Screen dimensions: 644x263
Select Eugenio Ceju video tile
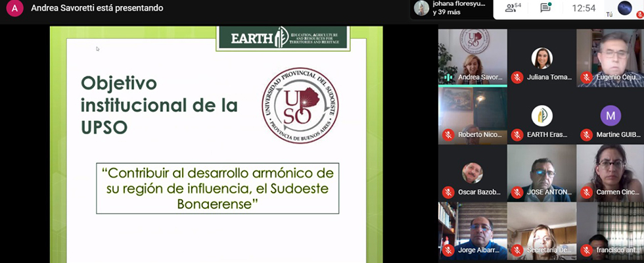click(610, 58)
